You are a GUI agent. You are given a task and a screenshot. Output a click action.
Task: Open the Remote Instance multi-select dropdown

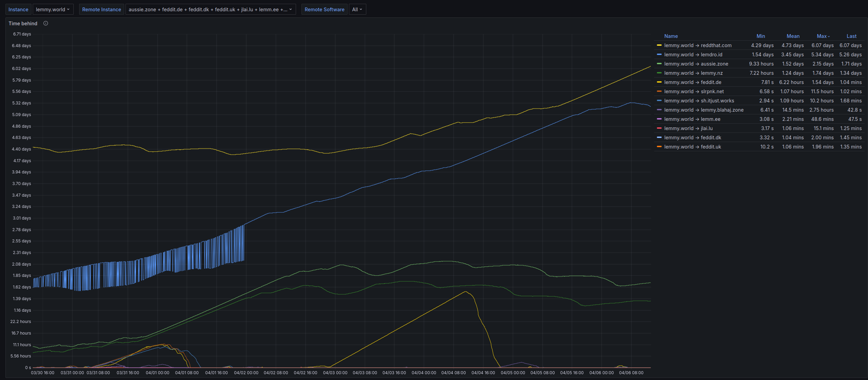[210, 10]
